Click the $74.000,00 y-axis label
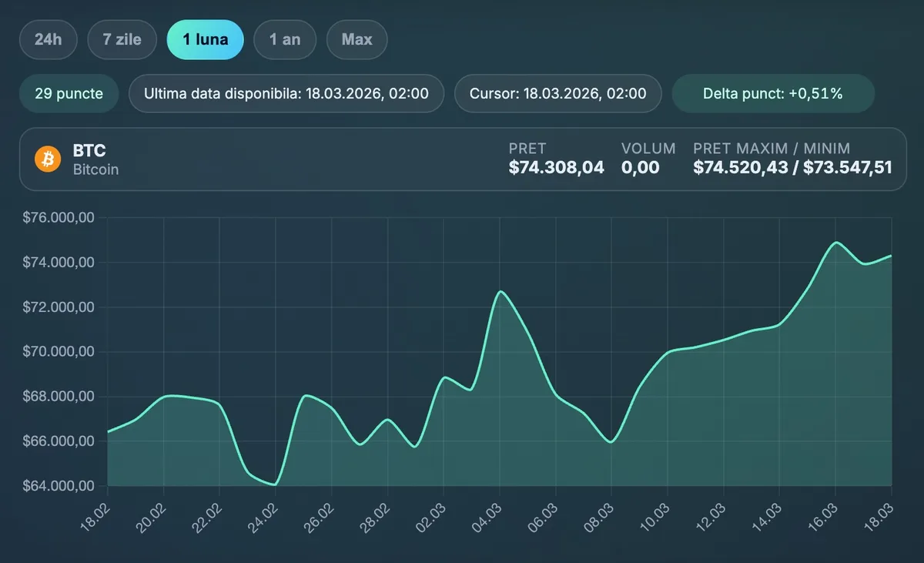 [59, 263]
